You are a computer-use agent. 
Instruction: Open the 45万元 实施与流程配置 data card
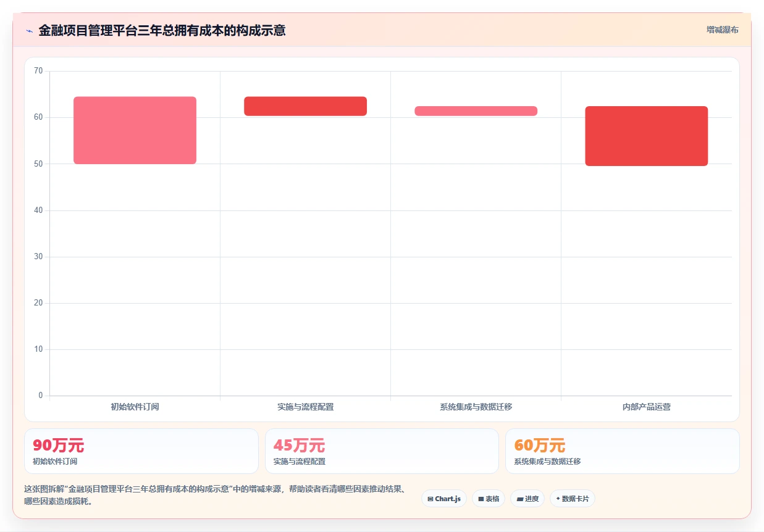tap(382, 451)
